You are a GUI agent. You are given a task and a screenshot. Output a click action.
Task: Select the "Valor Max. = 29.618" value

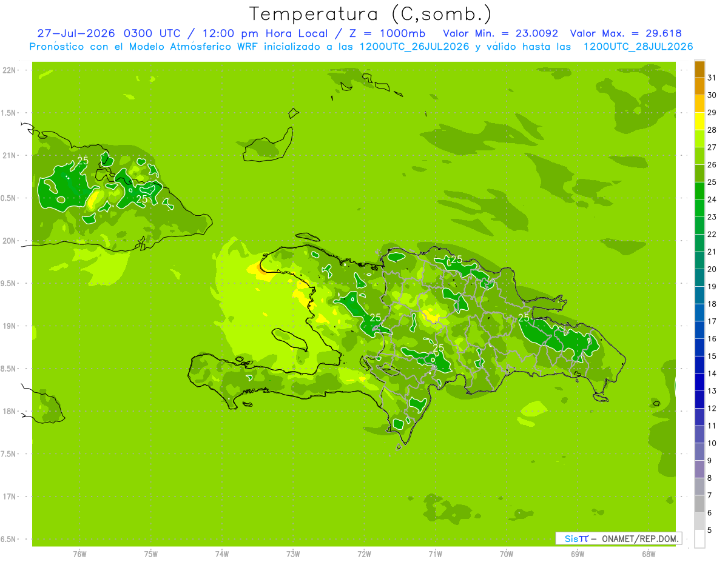[626, 33]
